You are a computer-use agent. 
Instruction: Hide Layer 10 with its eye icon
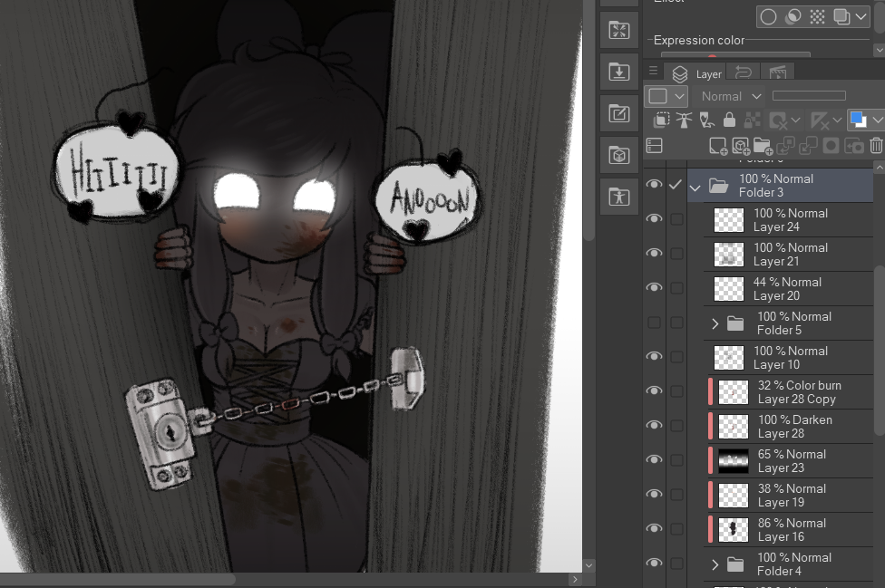click(654, 357)
